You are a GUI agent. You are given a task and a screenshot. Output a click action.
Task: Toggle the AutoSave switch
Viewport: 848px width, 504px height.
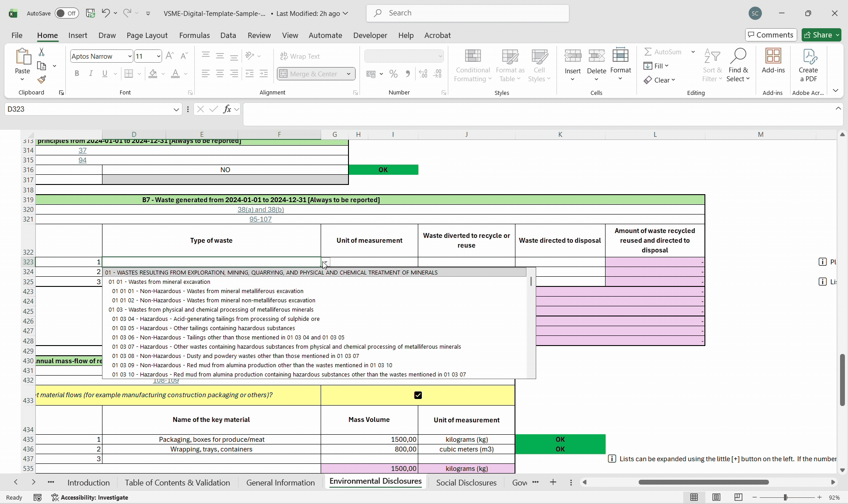click(67, 13)
